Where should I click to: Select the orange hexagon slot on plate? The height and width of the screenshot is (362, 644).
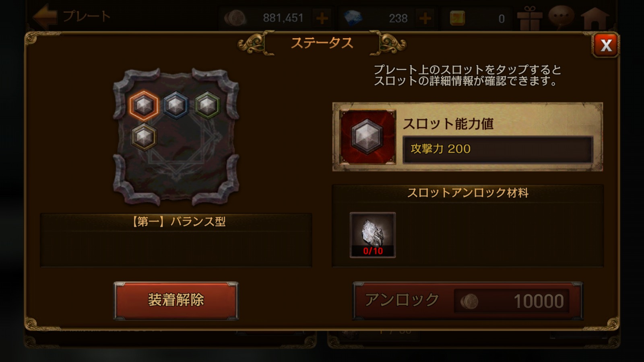tap(143, 105)
